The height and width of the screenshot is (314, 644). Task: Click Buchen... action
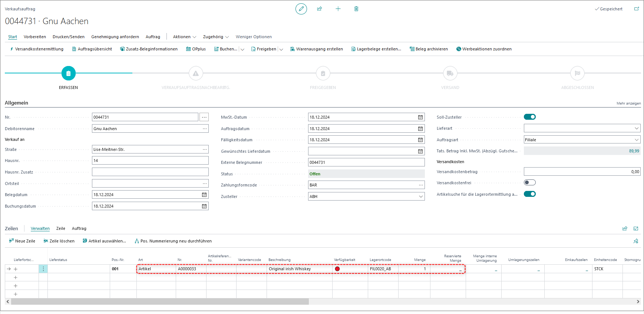[x=225, y=49]
